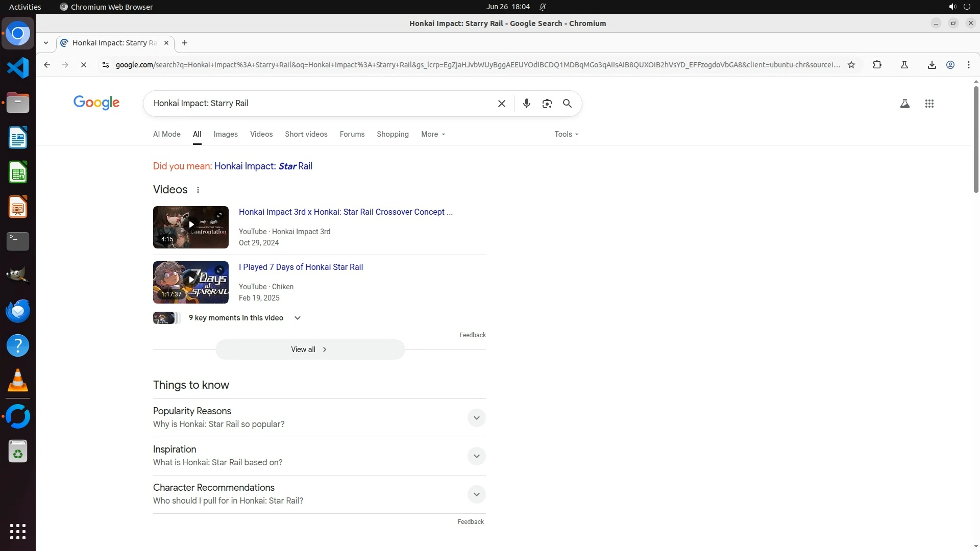Open the More search filters dropdown

coord(433,134)
